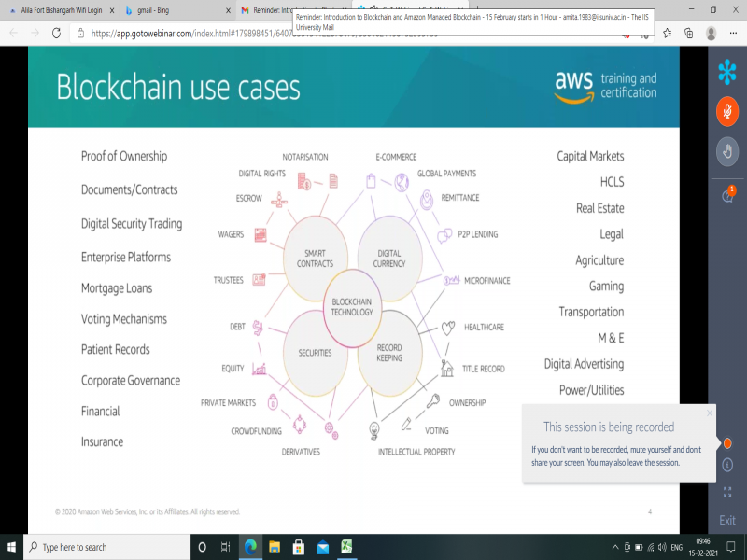Open Excel from the taskbar
747x560 pixels.
coord(345,547)
